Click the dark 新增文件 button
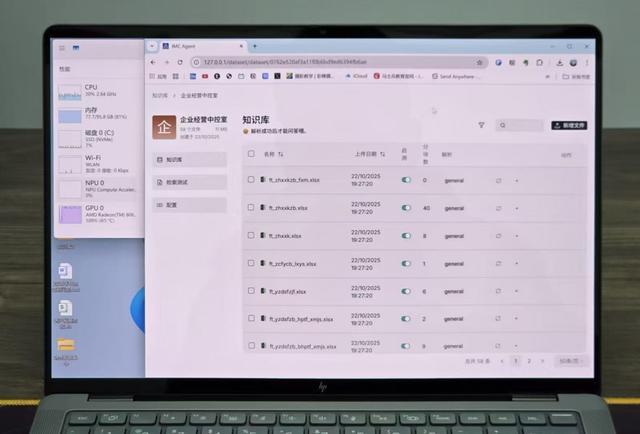 point(569,125)
